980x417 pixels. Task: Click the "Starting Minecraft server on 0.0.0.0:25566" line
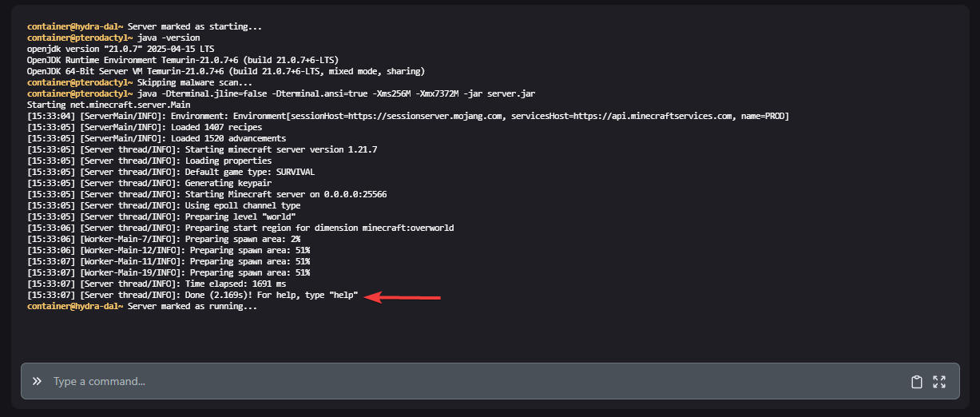click(207, 194)
